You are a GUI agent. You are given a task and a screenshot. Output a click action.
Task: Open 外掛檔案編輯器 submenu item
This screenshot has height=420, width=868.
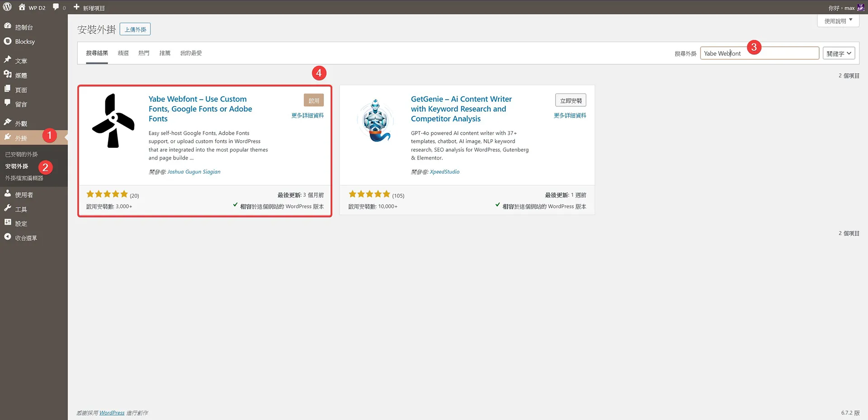(x=24, y=178)
